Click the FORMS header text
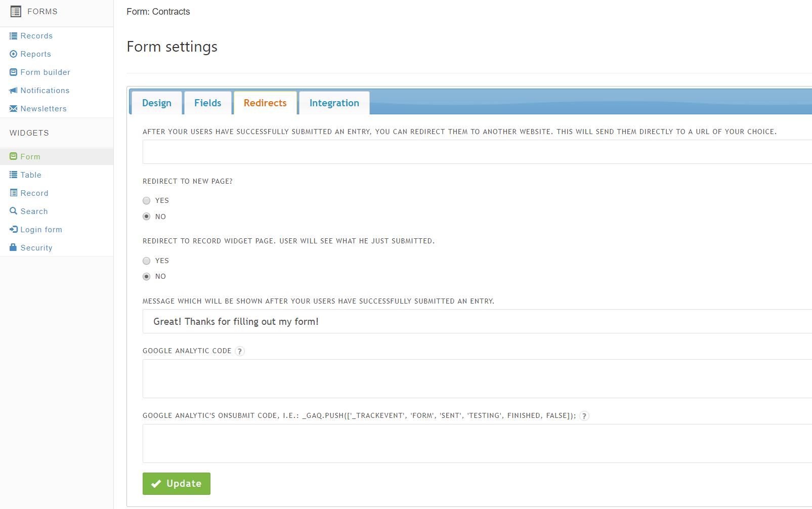 (x=42, y=11)
